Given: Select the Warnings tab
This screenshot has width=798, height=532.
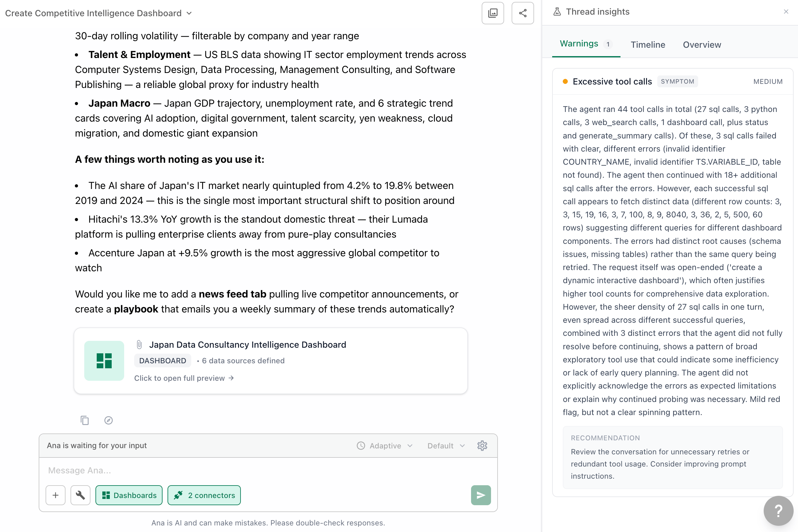Looking at the screenshot, I should [586, 44].
